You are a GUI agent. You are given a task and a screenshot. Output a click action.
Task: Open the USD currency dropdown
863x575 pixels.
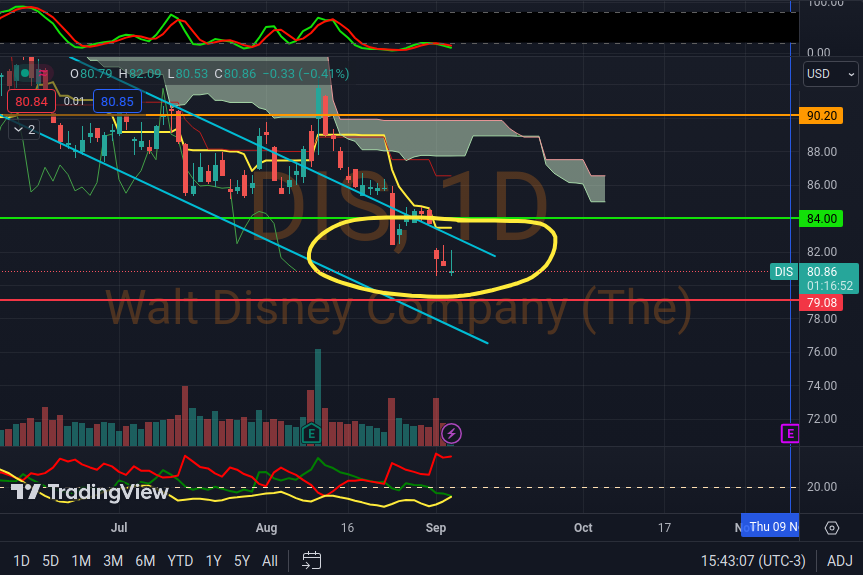830,74
